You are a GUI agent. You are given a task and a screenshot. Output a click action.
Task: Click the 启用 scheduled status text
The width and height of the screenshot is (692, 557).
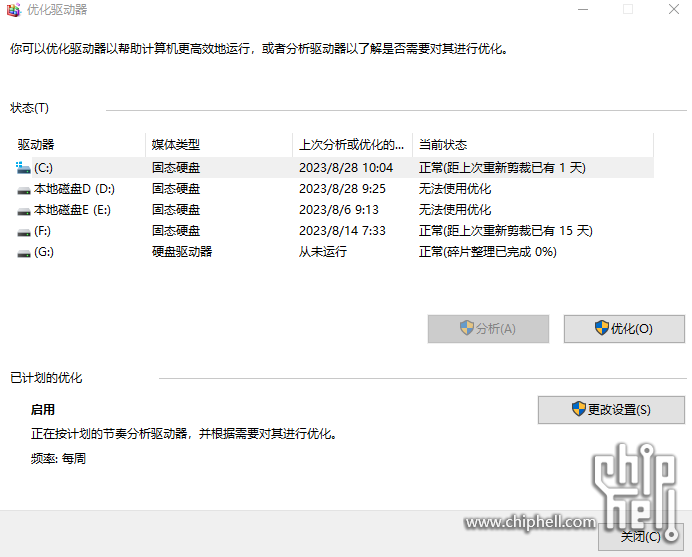point(43,410)
